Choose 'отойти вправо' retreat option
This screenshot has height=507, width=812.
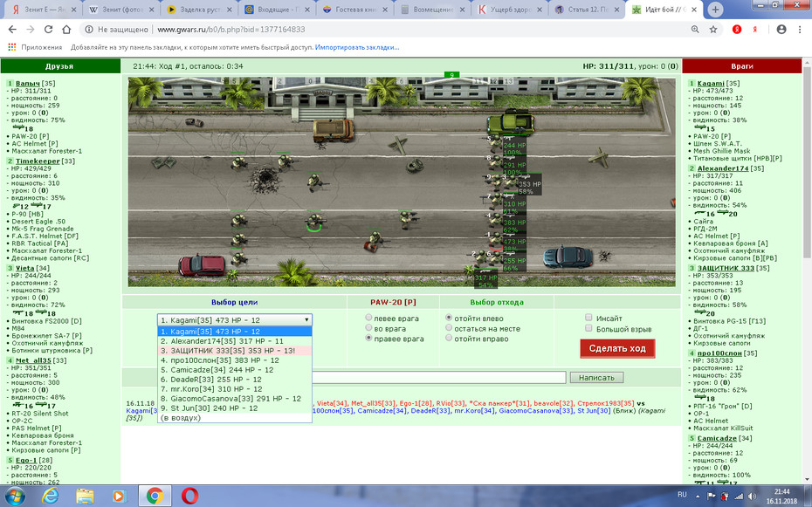click(449, 338)
